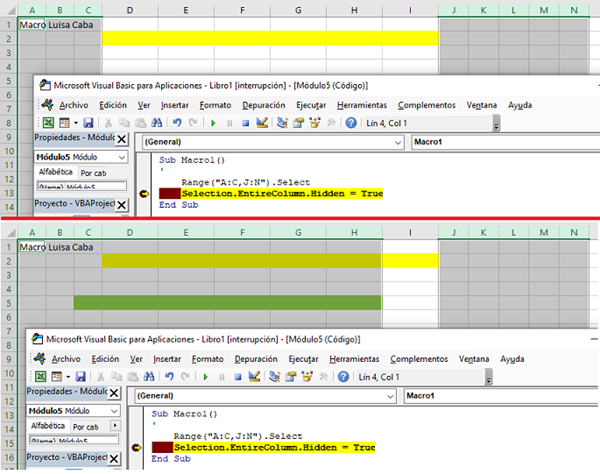Click yellow cell under column I in lower spreadsheet
The image size is (600, 474).
click(x=410, y=261)
